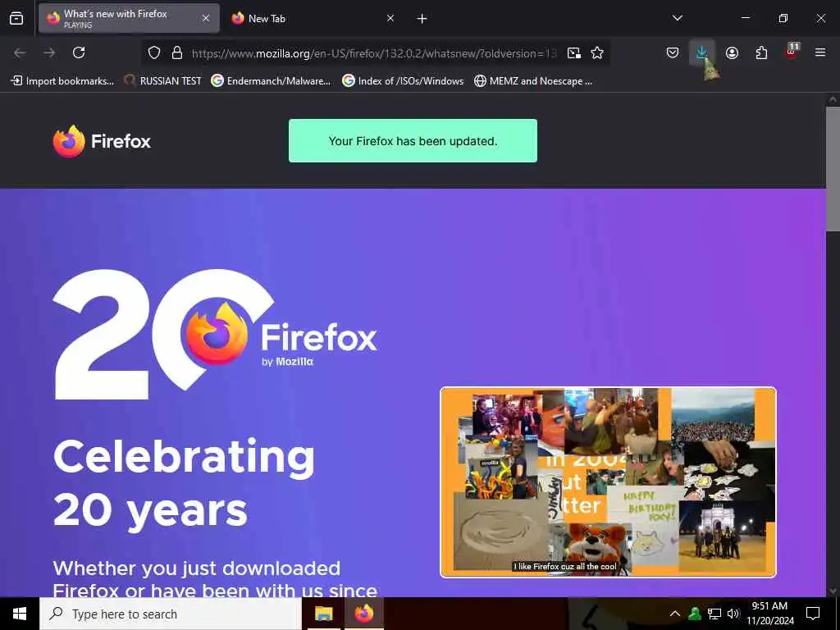Open the Windows notification center
840x630 pixels.
click(813, 614)
